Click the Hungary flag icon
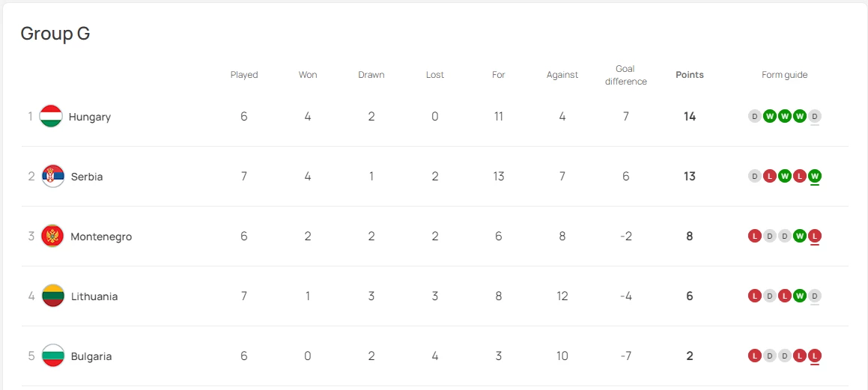The width and height of the screenshot is (868, 390). click(x=51, y=116)
